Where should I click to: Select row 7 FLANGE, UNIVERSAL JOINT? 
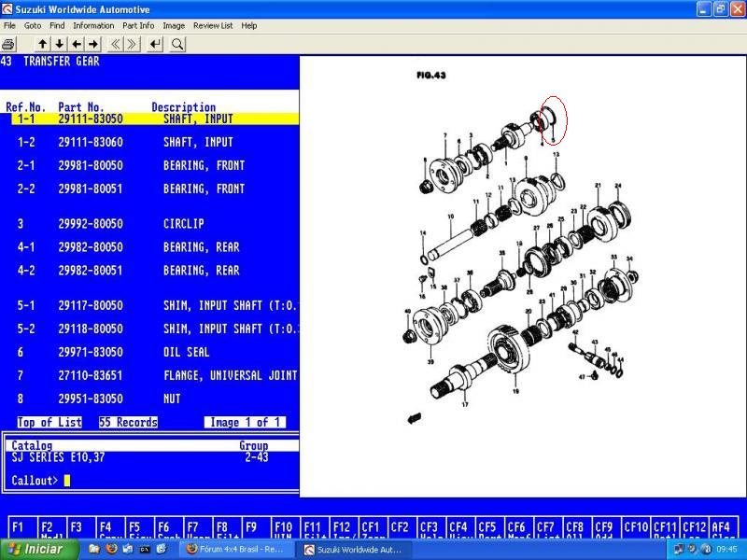(155, 375)
